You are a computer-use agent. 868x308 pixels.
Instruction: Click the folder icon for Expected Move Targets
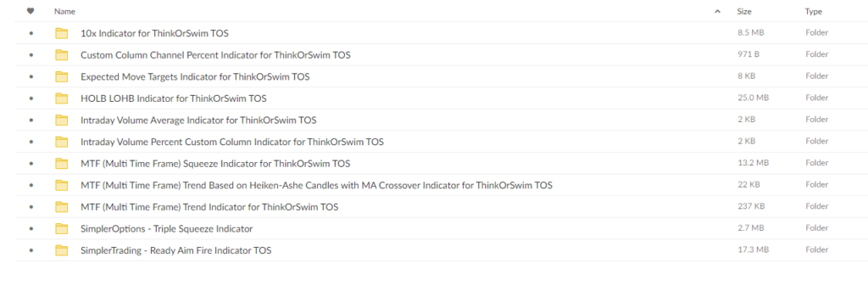point(61,77)
